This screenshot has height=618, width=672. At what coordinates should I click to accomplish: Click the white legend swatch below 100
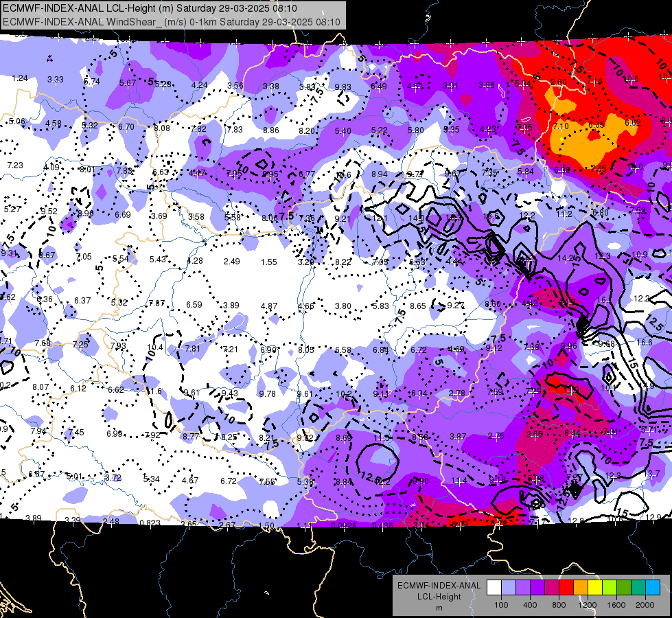(494, 588)
